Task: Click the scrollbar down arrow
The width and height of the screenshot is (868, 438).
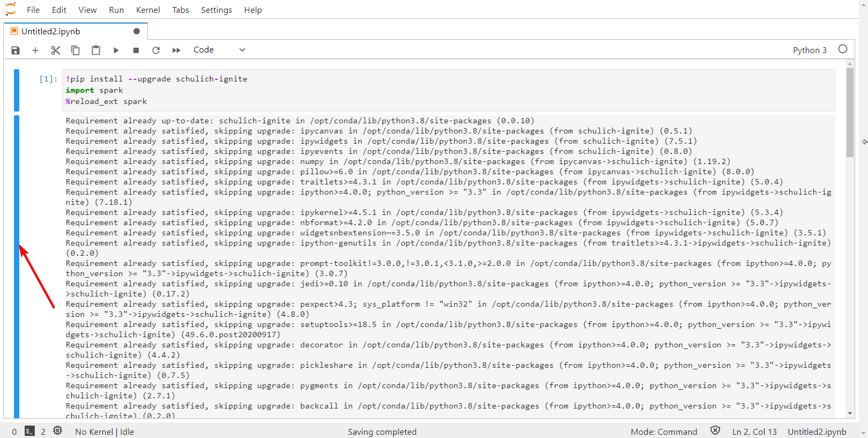Action: point(850,413)
